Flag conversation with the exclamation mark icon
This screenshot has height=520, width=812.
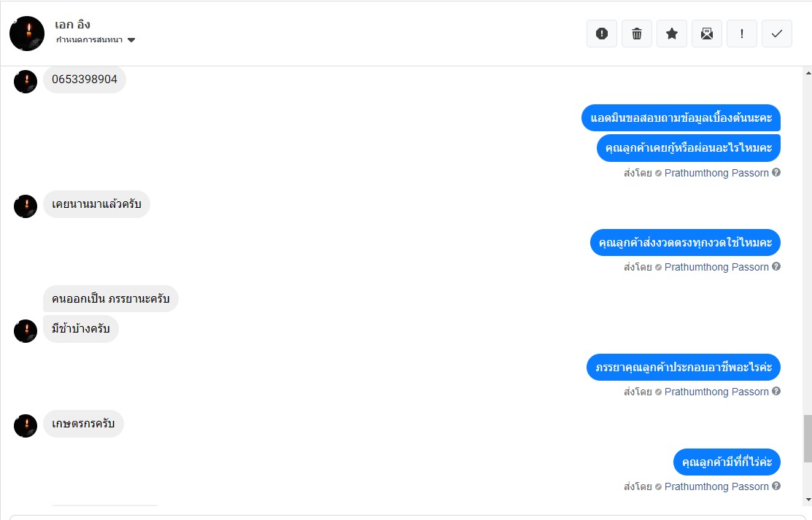pos(742,34)
